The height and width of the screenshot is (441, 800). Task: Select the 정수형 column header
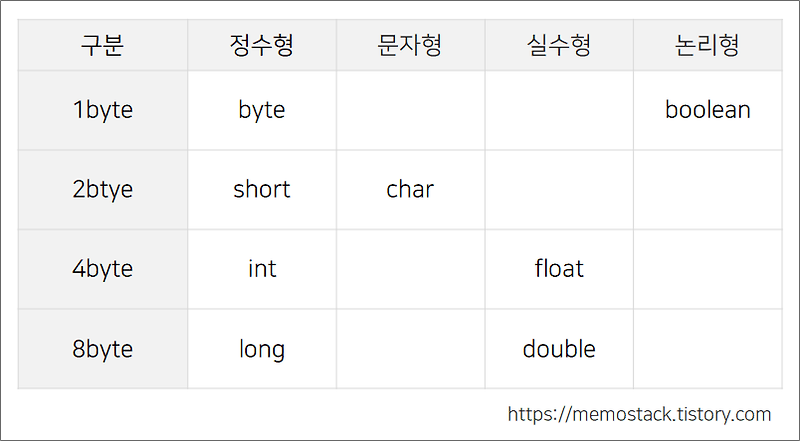pyautogui.click(x=262, y=45)
